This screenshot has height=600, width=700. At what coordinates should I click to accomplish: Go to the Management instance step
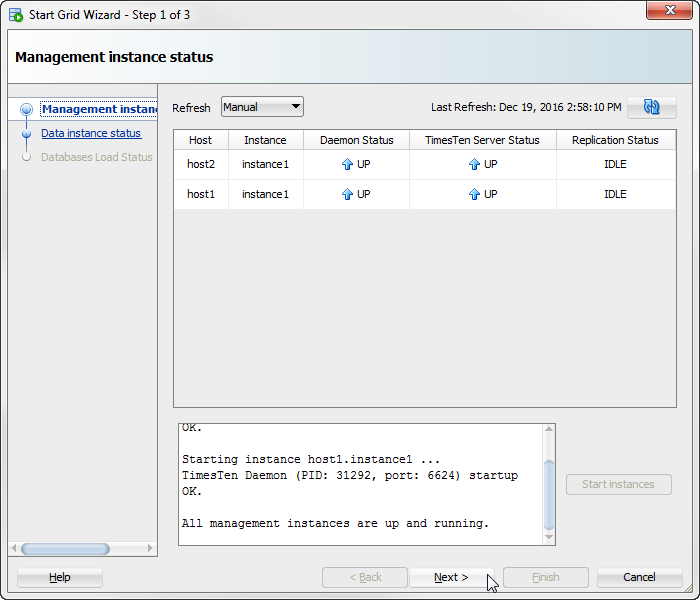pos(99,109)
